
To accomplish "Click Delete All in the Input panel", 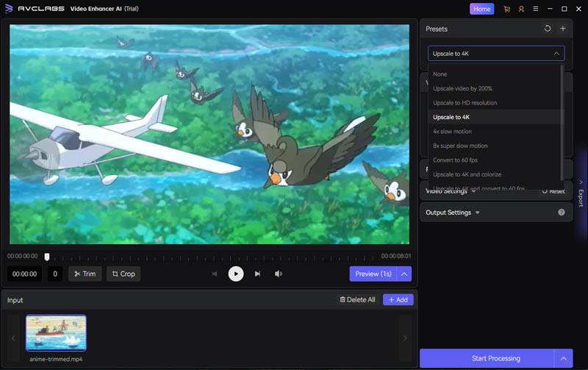I will click(x=357, y=299).
